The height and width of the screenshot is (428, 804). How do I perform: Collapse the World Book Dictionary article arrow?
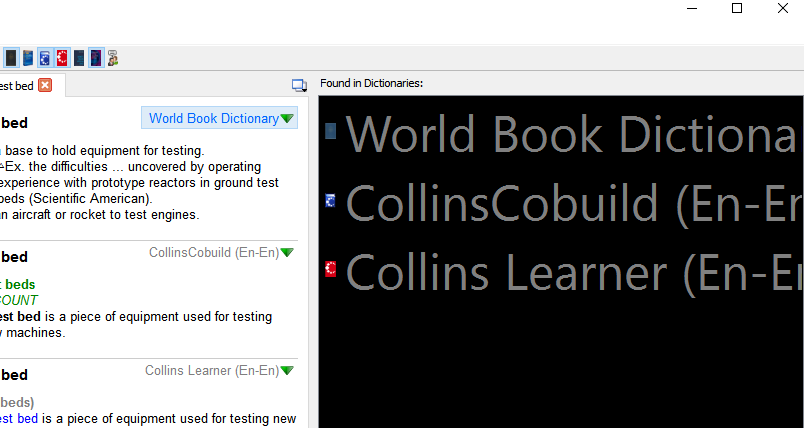tap(287, 118)
